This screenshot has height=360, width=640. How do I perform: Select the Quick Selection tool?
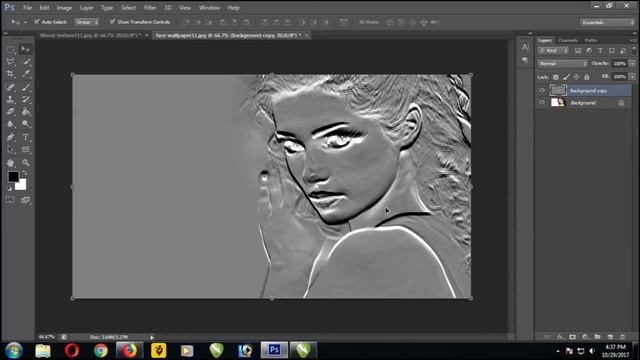(x=26, y=62)
